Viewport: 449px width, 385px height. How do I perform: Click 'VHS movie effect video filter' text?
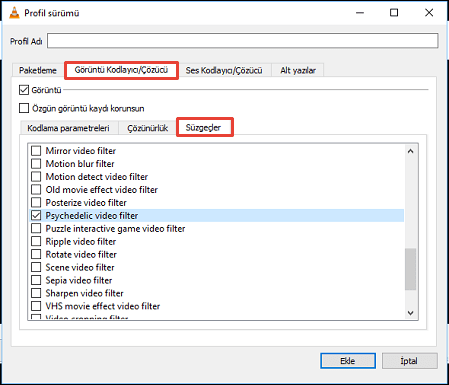point(103,306)
